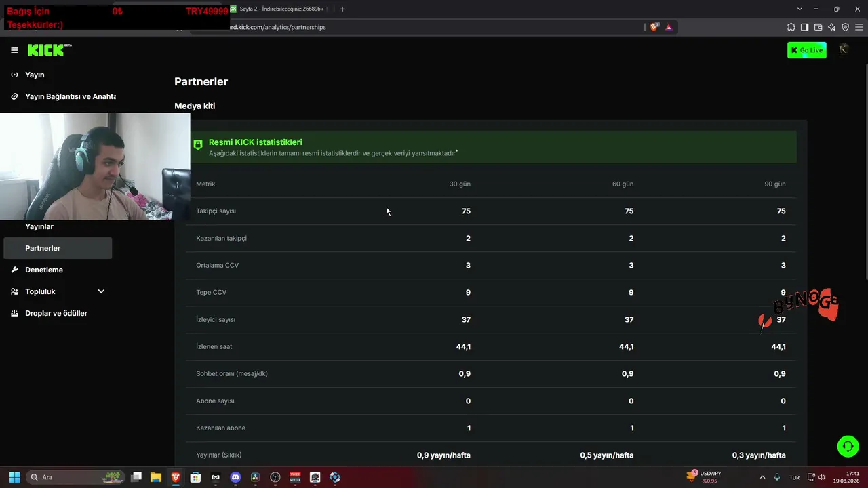Show hidden system tray icons
The width and height of the screenshot is (868, 488).
762,477
